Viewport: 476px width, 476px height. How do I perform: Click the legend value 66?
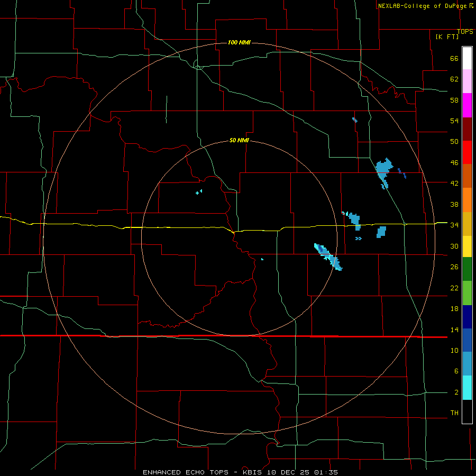click(454, 59)
